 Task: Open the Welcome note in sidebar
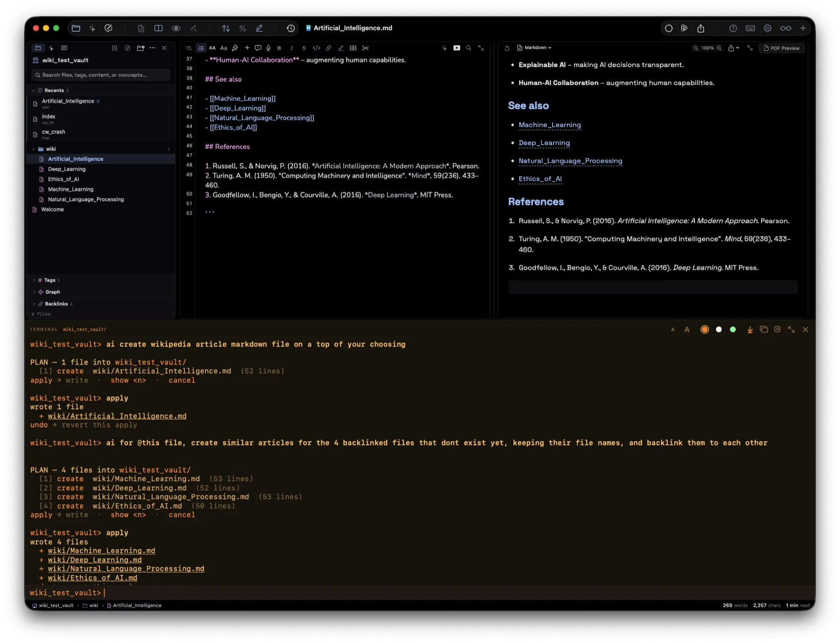click(x=52, y=210)
